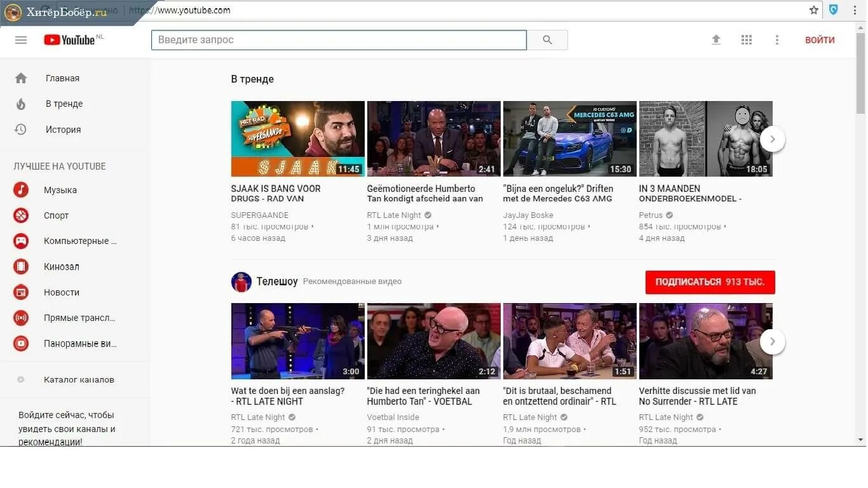
Task: Click the Каталог каналов plus icon
Action: 21,379
